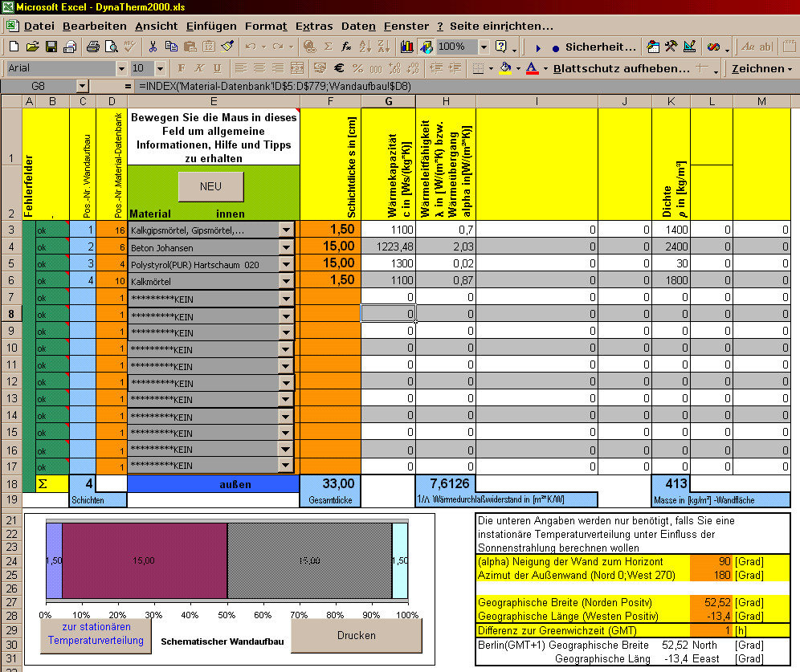Image resolution: width=800 pixels, height=672 pixels.
Task: Toggle Bold formatting with the F button
Action: pyautogui.click(x=181, y=68)
